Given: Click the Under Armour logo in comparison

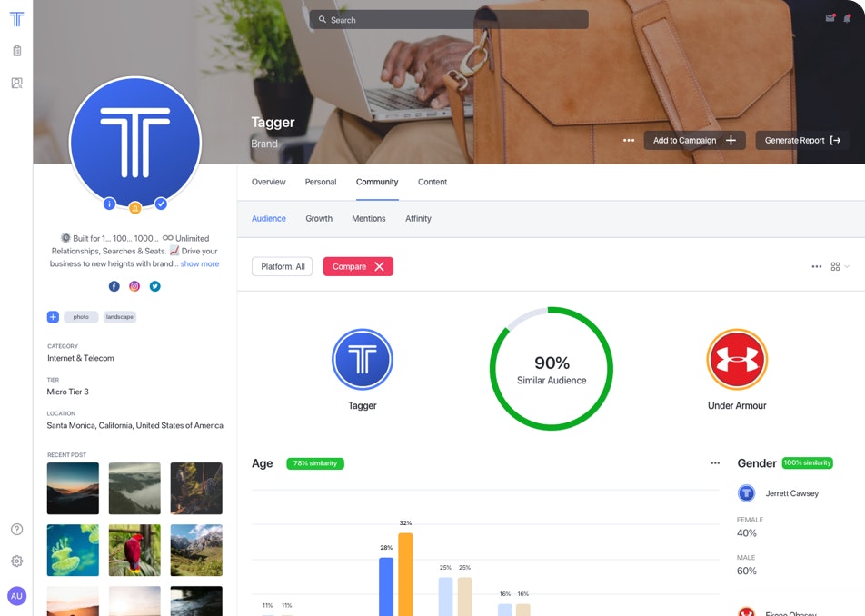Looking at the screenshot, I should tap(737, 360).
